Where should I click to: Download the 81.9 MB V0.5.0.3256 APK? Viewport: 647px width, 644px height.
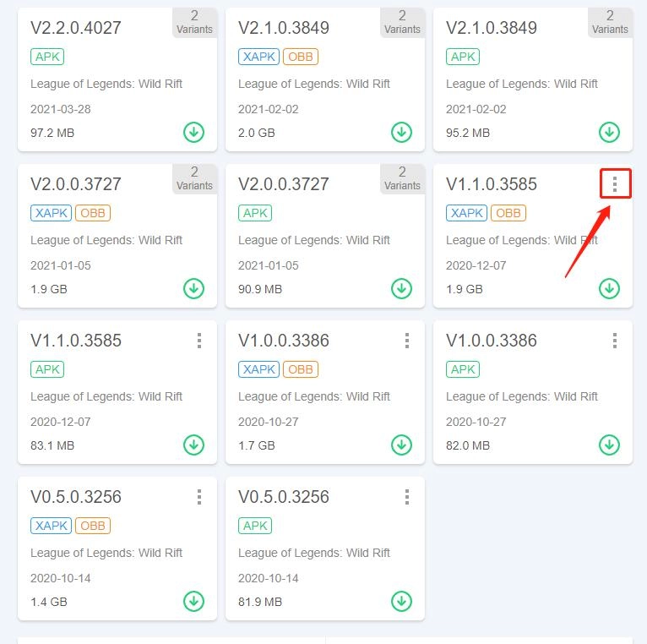coord(401,602)
